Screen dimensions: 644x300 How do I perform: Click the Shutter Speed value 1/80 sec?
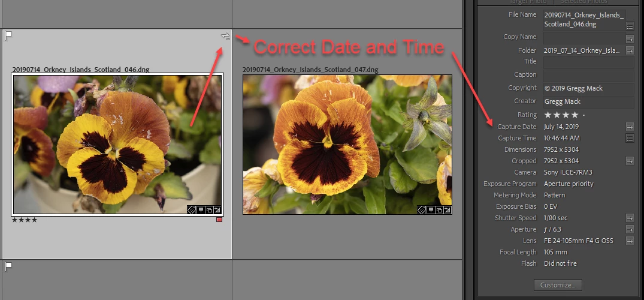pyautogui.click(x=556, y=218)
